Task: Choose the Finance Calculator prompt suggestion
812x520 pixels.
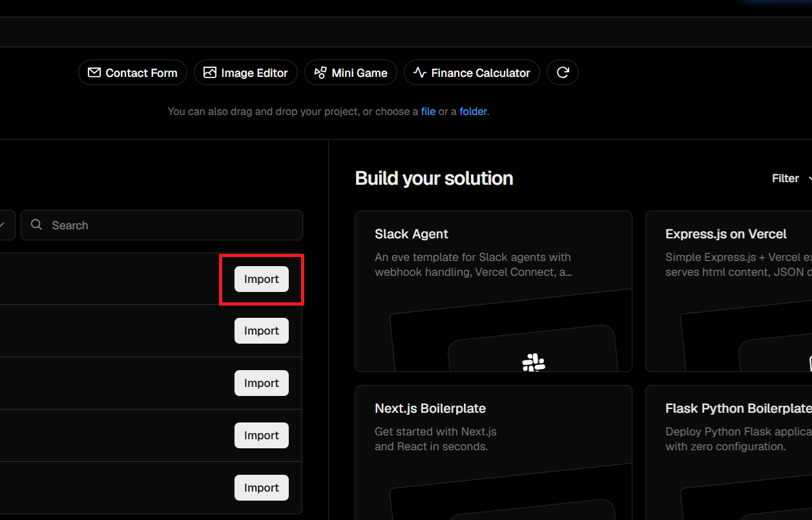Action: 472,73
